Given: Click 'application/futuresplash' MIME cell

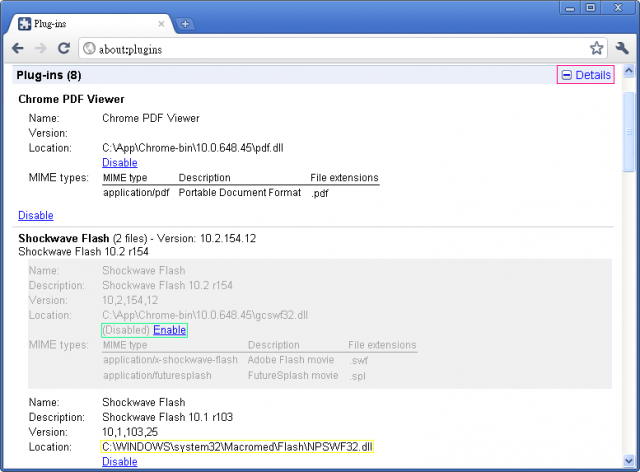Looking at the screenshot, I should click(x=157, y=375).
